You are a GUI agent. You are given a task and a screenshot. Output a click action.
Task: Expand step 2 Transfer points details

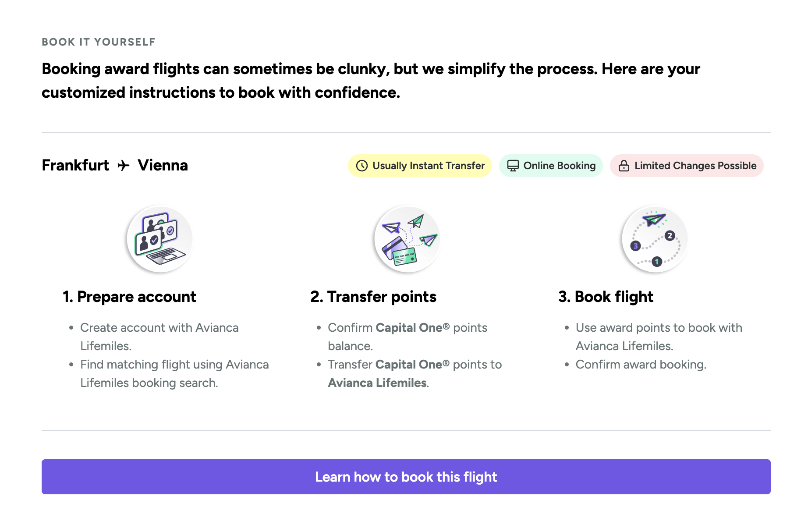pos(373,296)
